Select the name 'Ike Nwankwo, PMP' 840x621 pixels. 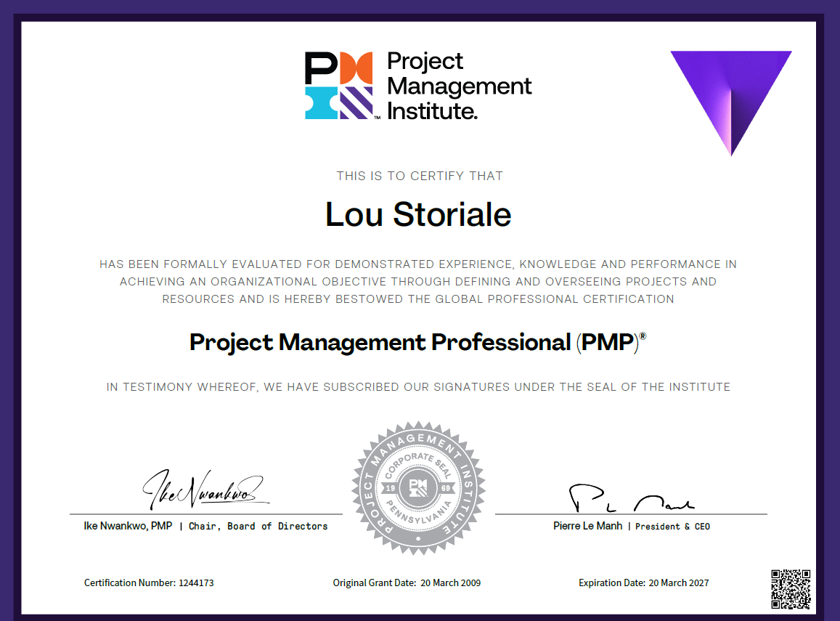[x=128, y=526]
